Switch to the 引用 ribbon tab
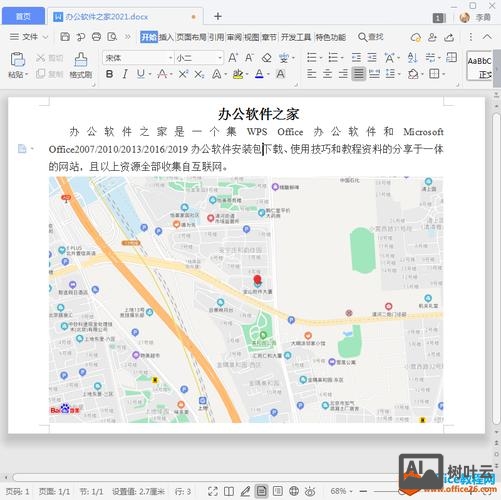501x500 pixels. [216, 37]
